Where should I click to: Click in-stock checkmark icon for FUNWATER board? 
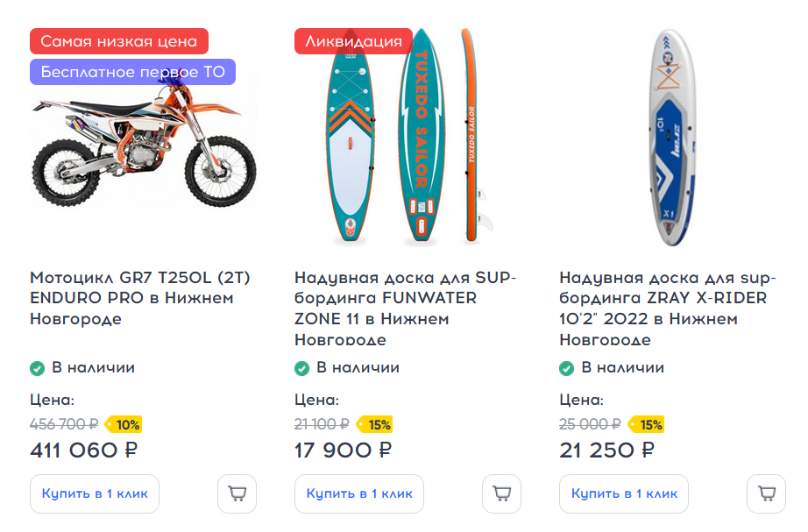(302, 368)
